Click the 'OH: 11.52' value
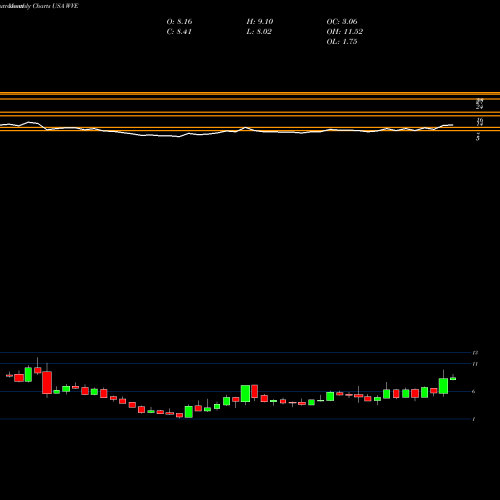500x500 pixels. [x=345, y=32]
